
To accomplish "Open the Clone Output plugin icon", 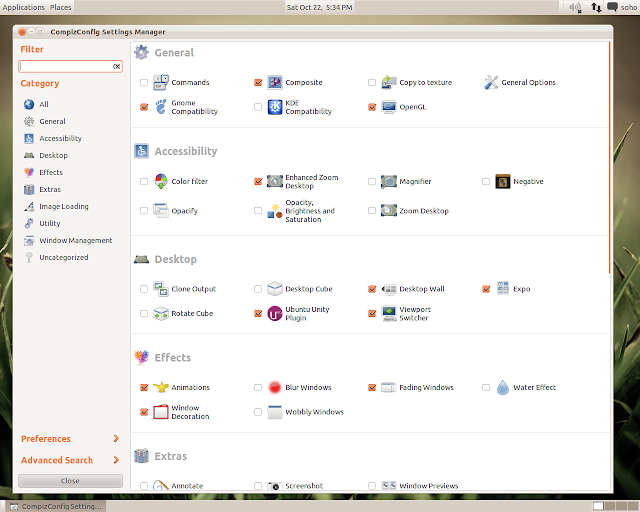I will coord(161,289).
